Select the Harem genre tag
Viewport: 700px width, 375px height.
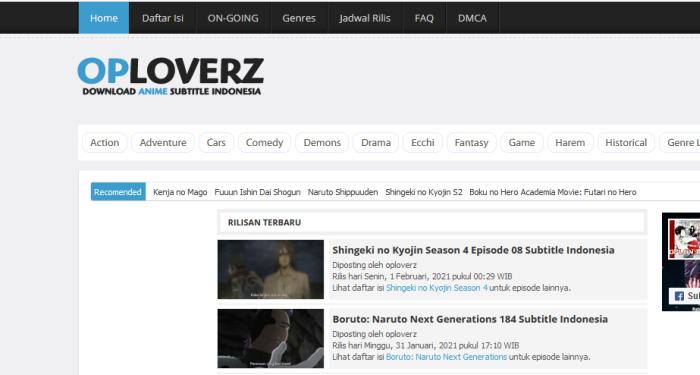[x=570, y=142]
